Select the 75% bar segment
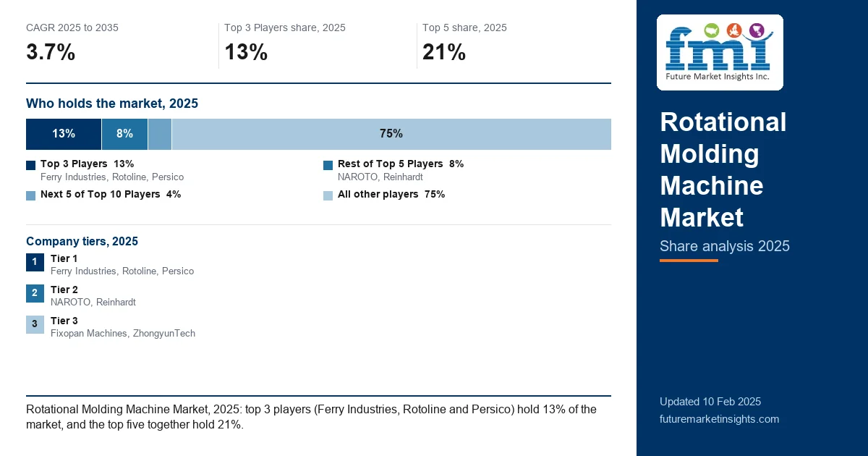The image size is (868, 456). 391,134
